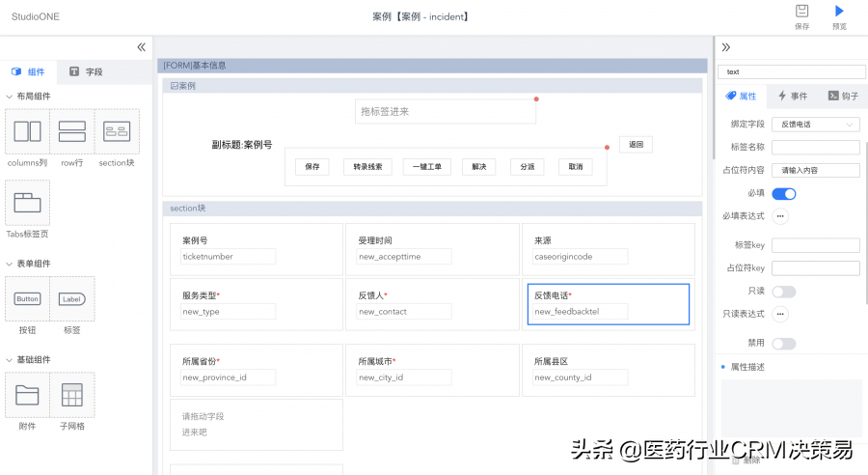Click the StudioONE logo text
This screenshot has height=475, width=868.
tap(36, 16)
